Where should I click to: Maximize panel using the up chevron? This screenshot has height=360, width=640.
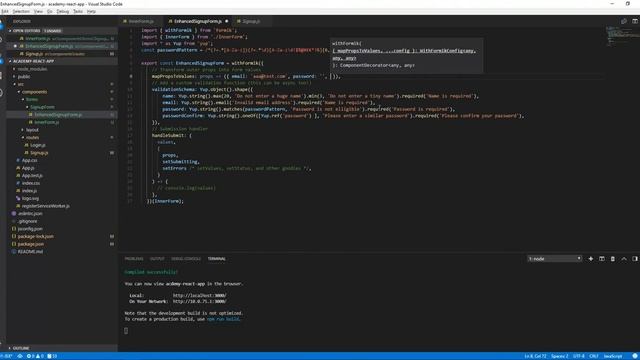pos(624,259)
